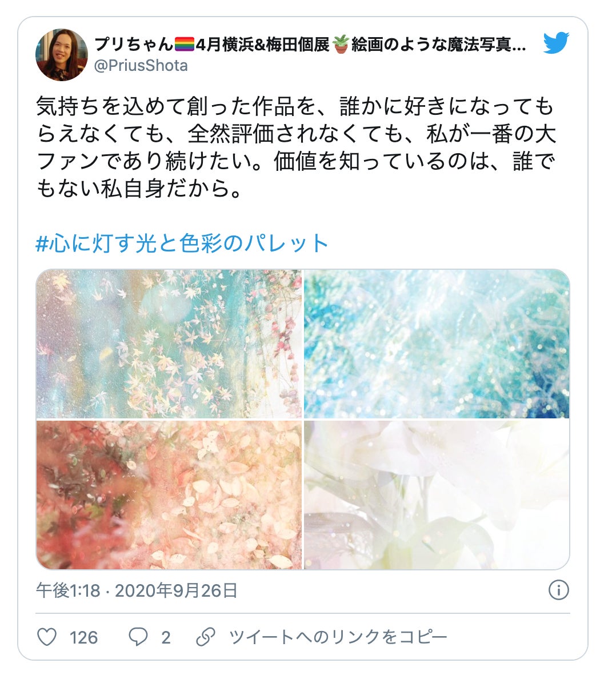The image size is (616, 679).
Task: Open the timestamp 午後1:18 · 2020年9月26日
Action: pyautogui.click(x=137, y=590)
